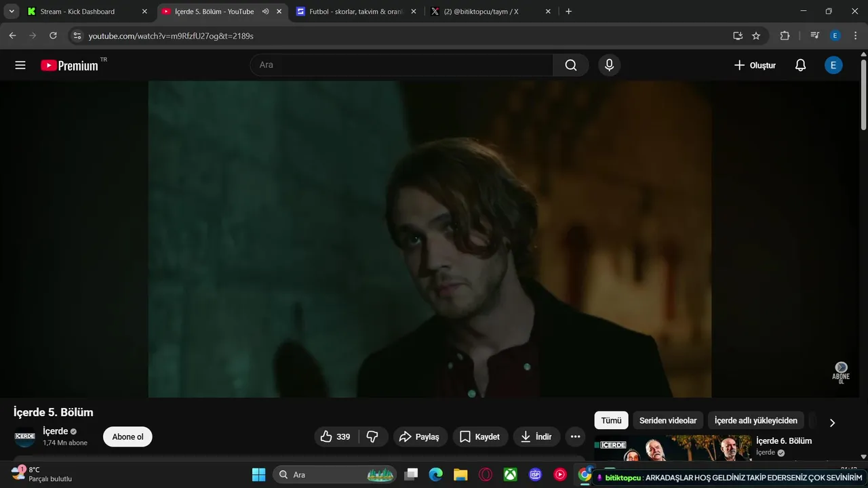Open the media control icon in toolbar

click(814, 35)
